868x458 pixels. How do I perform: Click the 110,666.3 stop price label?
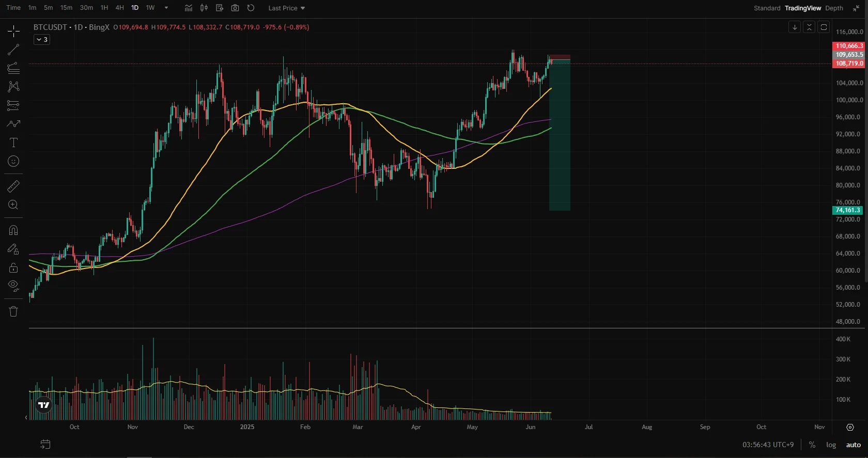849,46
